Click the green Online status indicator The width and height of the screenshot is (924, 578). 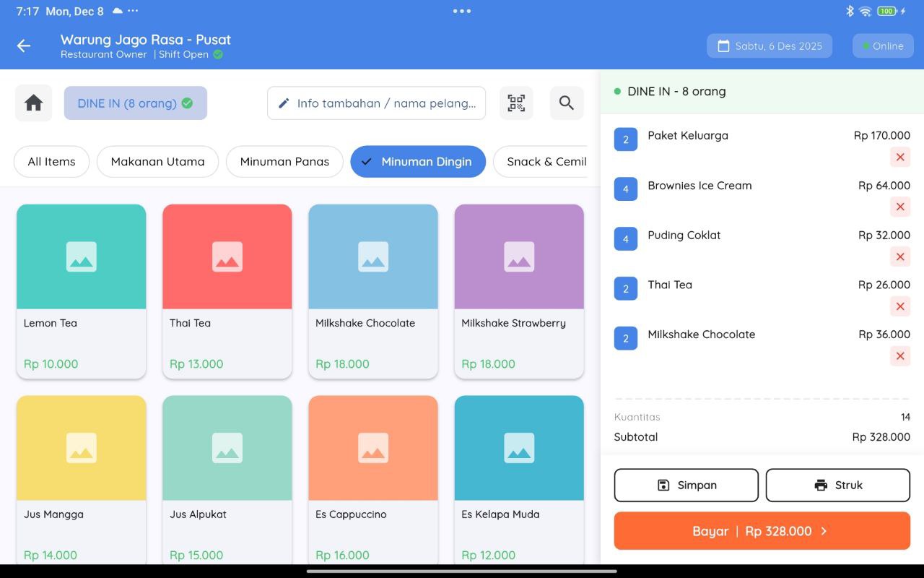862,46
